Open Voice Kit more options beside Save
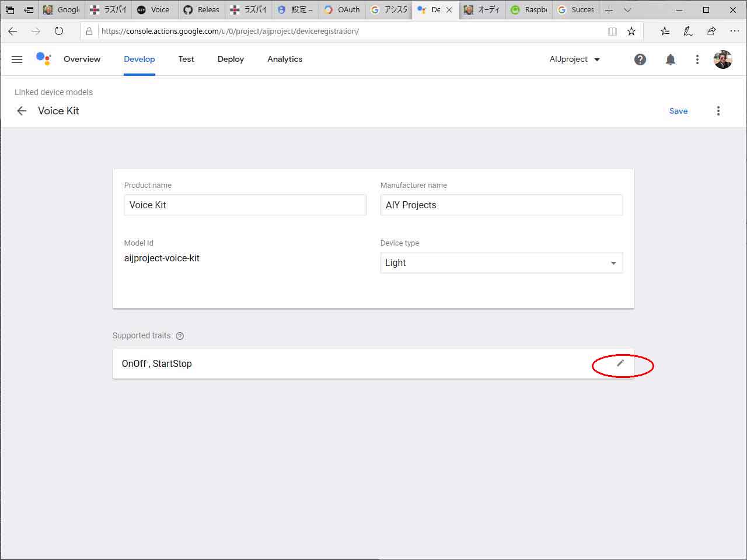 (718, 111)
